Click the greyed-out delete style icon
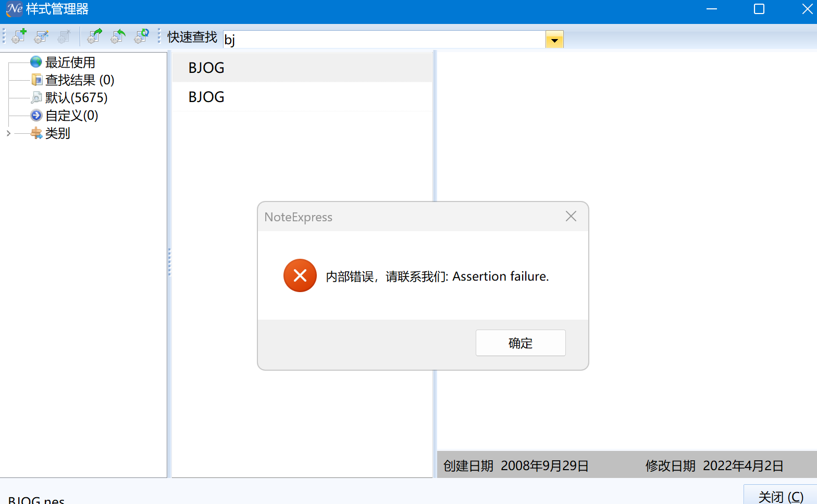This screenshot has width=817, height=504. pyautogui.click(x=65, y=36)
